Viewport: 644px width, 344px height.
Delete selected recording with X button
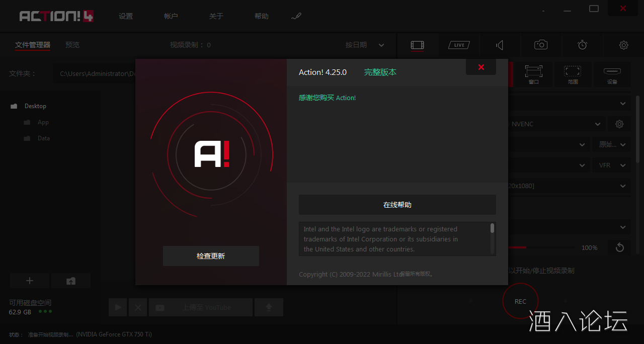point(138,307)
